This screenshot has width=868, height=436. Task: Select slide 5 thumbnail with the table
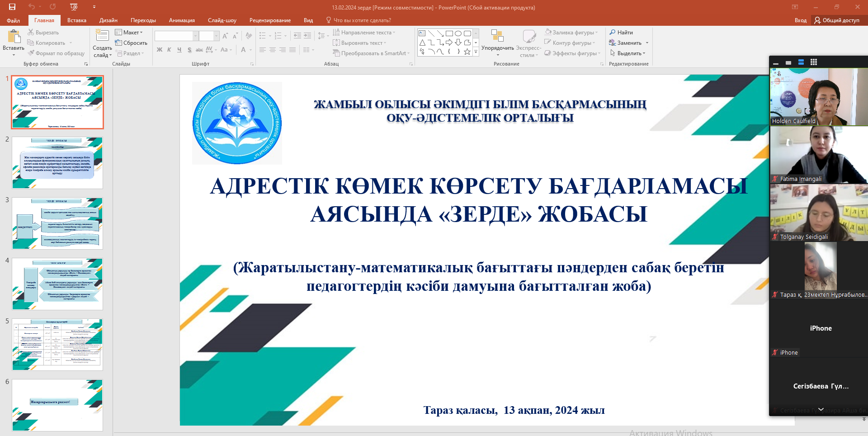57,345
